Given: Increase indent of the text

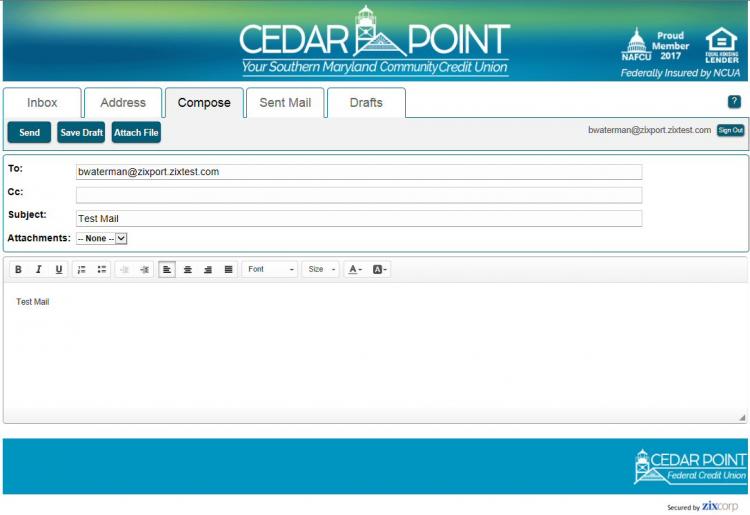Looking at the screenshot, I should coord(144,270).
